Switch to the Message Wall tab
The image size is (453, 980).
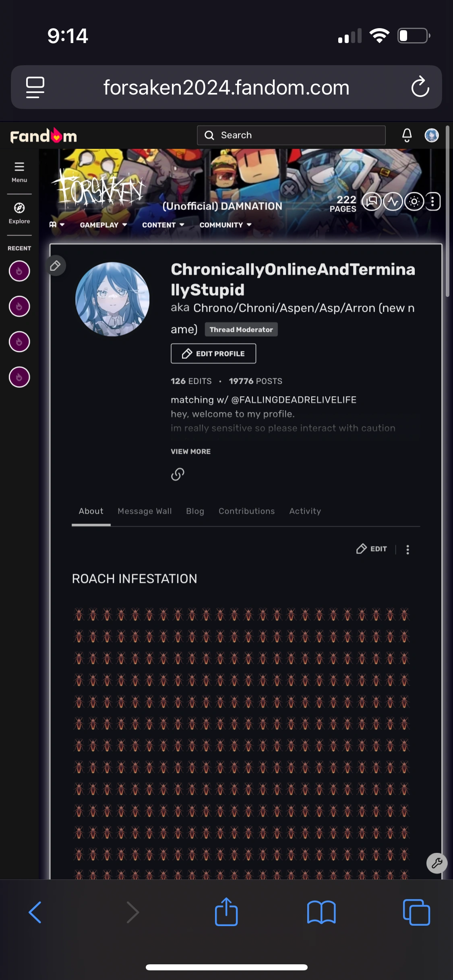(145, 511)
